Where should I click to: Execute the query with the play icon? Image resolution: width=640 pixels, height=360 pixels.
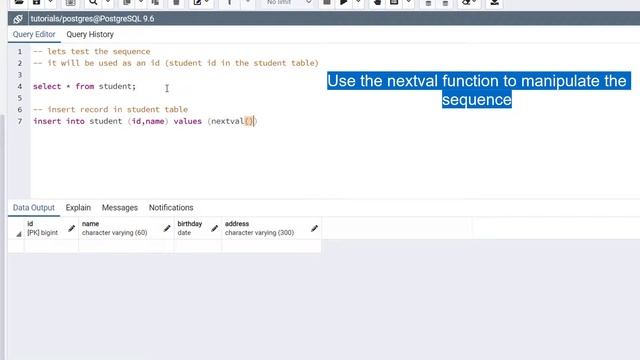point(344,2)
